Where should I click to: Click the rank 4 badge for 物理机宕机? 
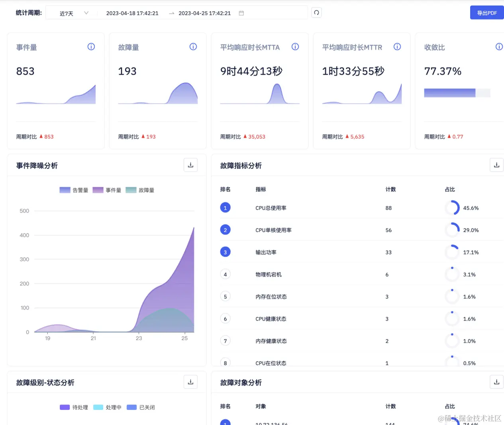click(x=225, y=274)
